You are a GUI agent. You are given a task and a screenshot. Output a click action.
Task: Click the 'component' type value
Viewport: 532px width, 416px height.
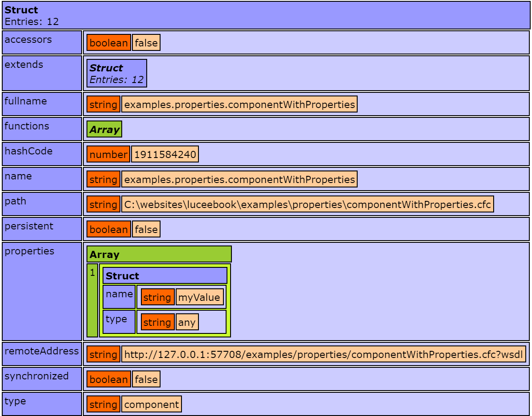[x=151, y=405]
